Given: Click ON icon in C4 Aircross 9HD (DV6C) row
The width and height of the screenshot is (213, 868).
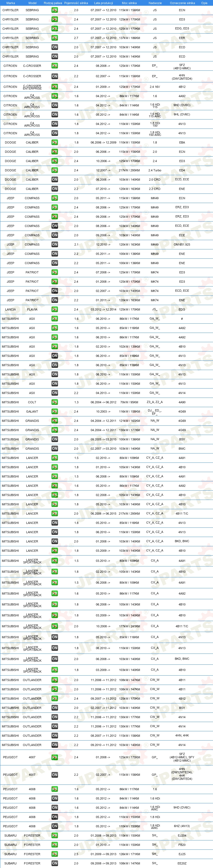Looking at the screenshot, I should tap(54, 105).
